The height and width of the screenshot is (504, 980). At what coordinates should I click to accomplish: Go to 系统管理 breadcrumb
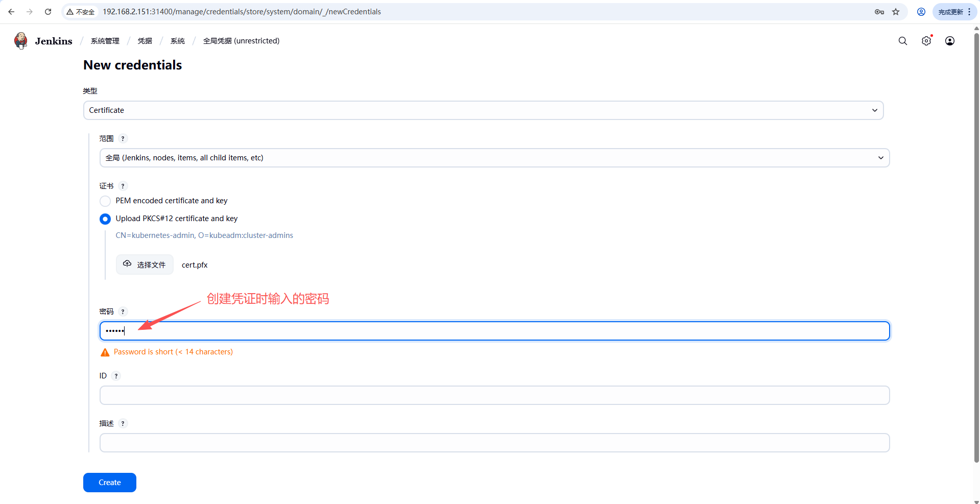tap(105, 41)
